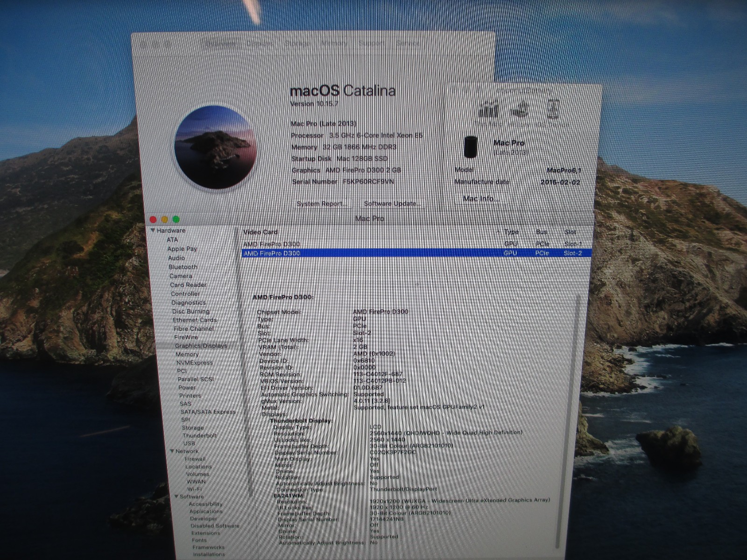Open Parallel SCSI in the sidebar
This screenshot has height=560, width=747.
[196, 379]
